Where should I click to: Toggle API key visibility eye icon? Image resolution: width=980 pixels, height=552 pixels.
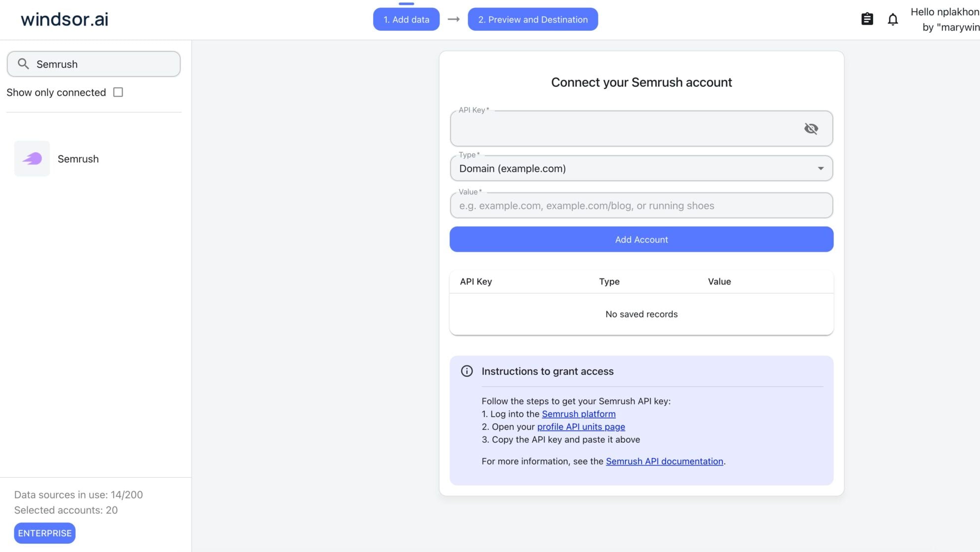[811, 129]
